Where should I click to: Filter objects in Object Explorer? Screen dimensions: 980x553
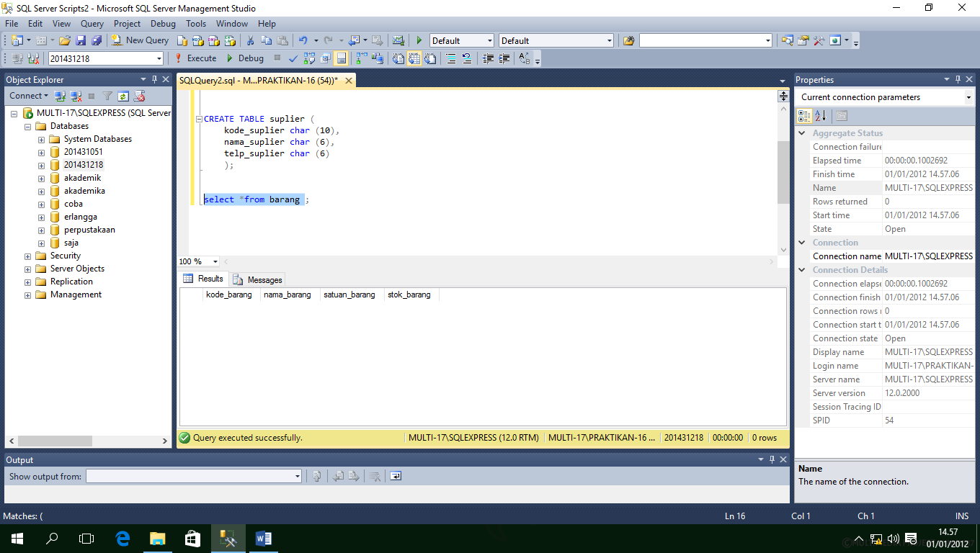pos(107,96)
